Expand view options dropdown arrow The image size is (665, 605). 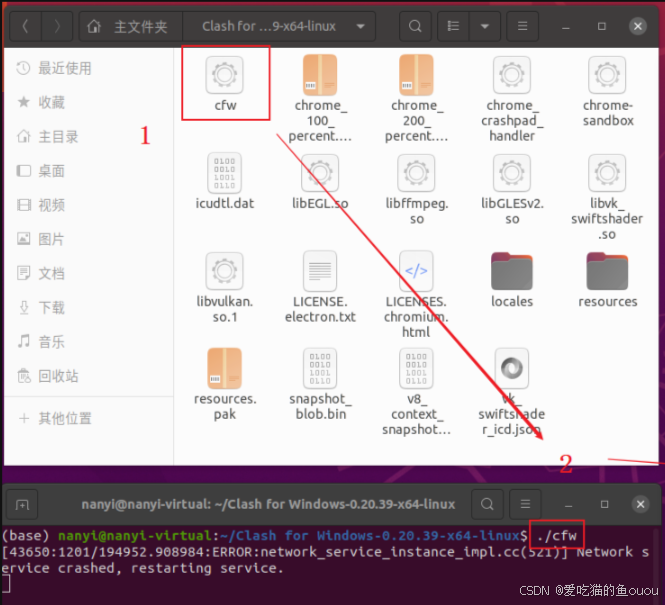pyautogui.click(x=485, y=26)
